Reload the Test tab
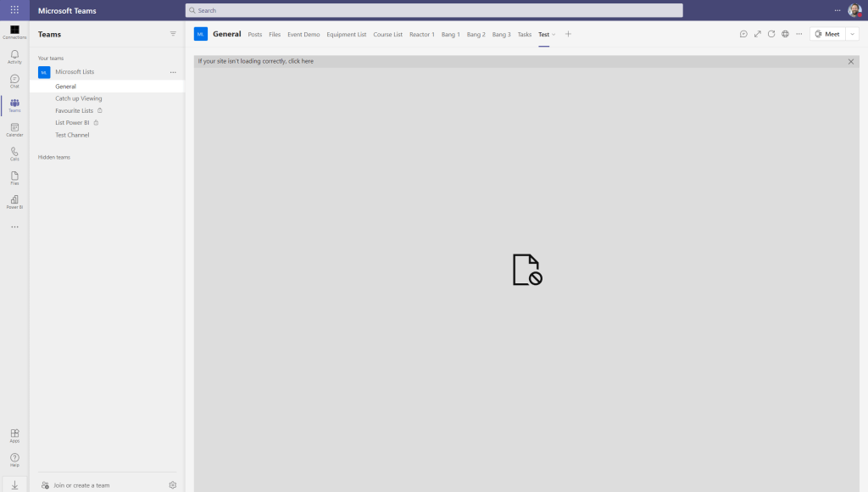868x492 pixels. tap(771, 34)
